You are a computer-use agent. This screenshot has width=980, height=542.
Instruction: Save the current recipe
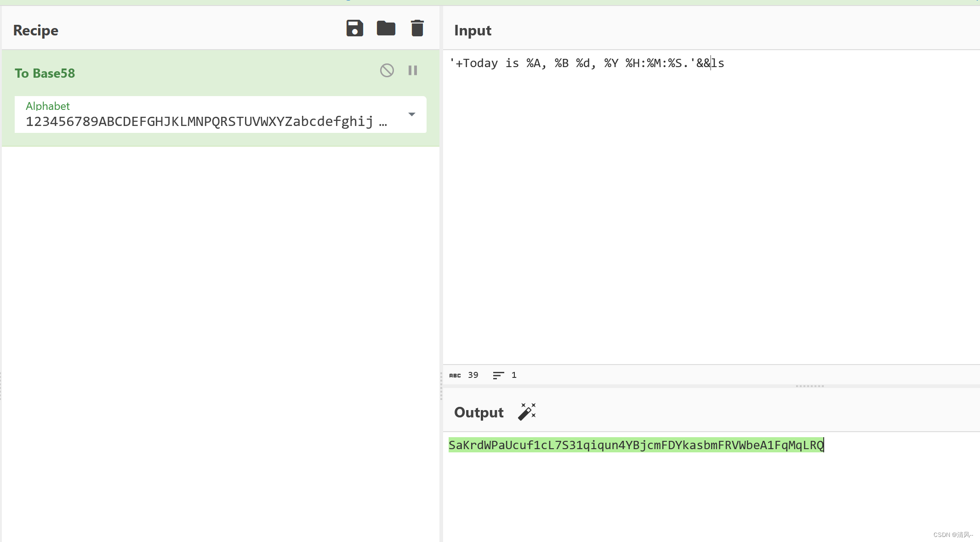click(354, 29)
